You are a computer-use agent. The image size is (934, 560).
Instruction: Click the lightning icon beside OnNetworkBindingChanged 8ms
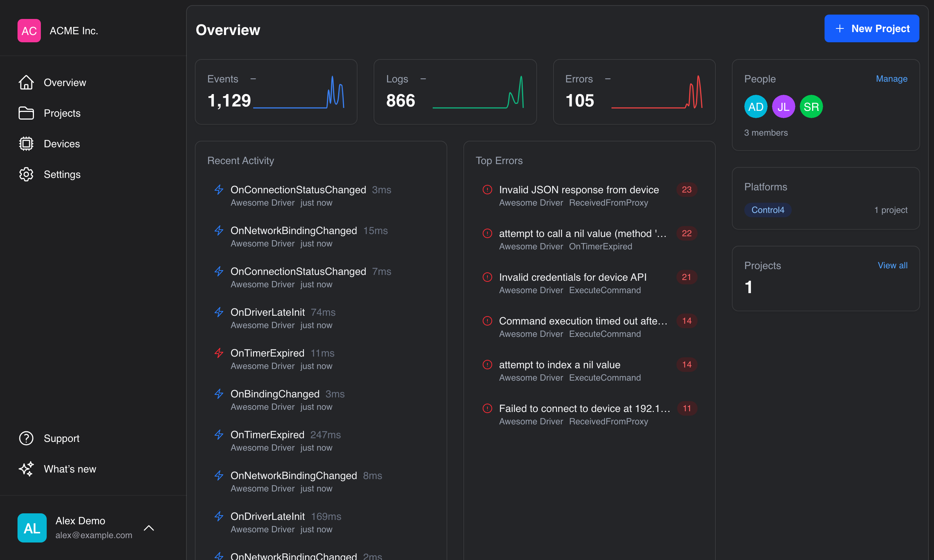coord(219,475)
